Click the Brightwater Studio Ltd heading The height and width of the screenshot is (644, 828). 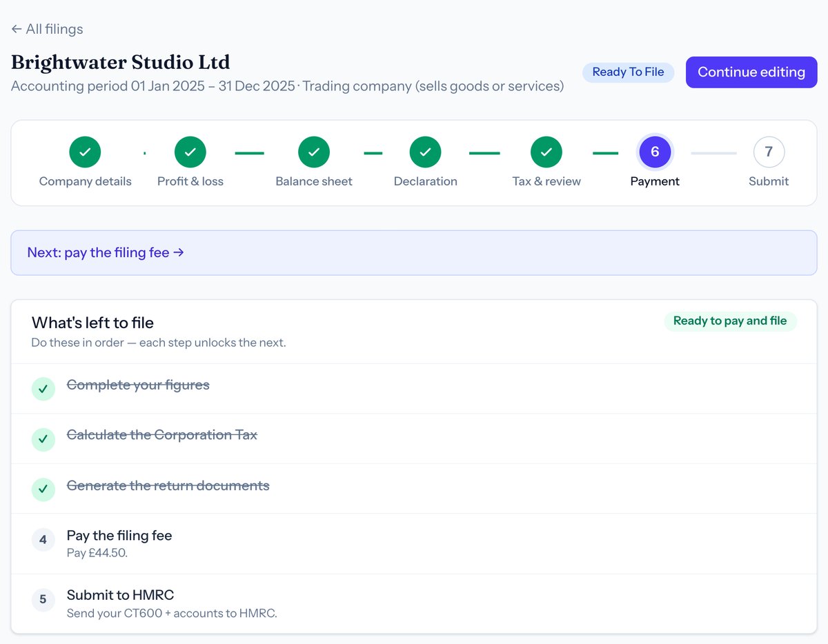click(x=121, y=62)
